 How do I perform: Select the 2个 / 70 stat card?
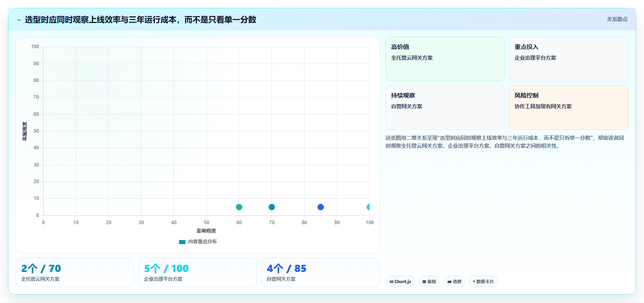tap(75, 272)
